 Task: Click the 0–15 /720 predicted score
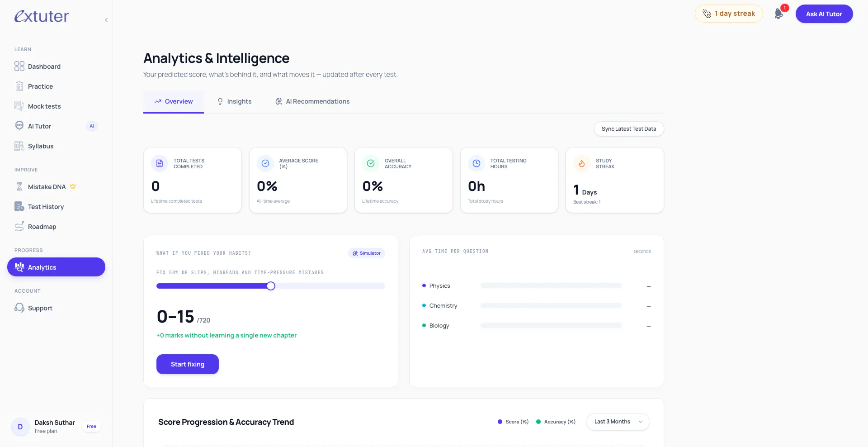point(184,317)
